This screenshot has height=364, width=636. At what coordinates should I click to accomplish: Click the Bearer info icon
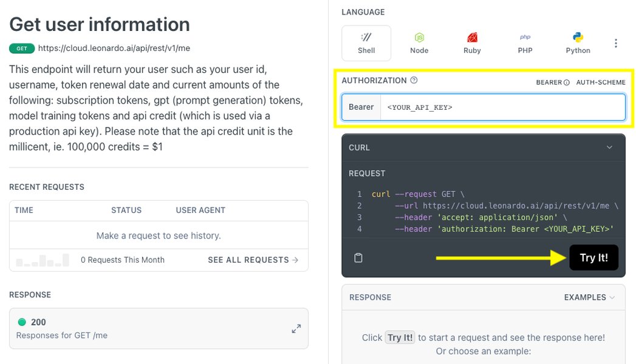point(567,82)
